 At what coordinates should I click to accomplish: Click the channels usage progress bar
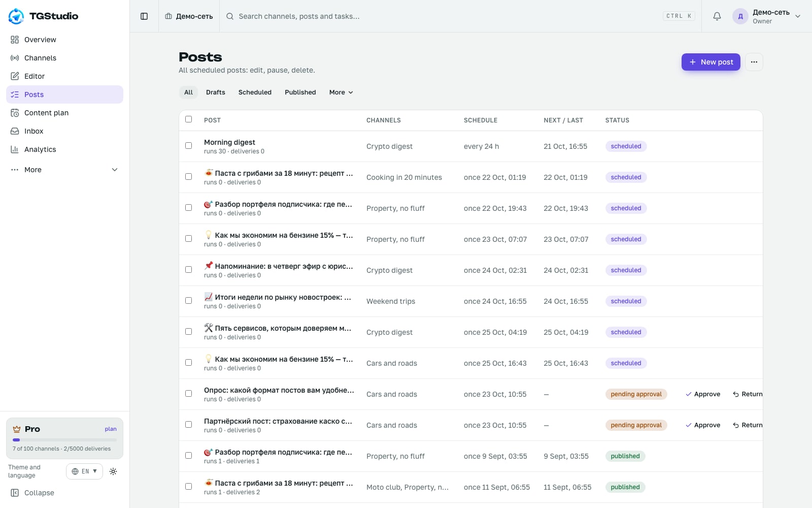pyautogui.click(x=64, y=440)
